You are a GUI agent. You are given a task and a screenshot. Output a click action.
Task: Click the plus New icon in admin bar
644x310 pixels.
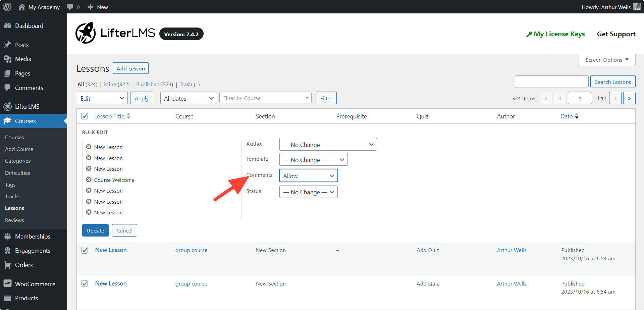click(90, 7)
